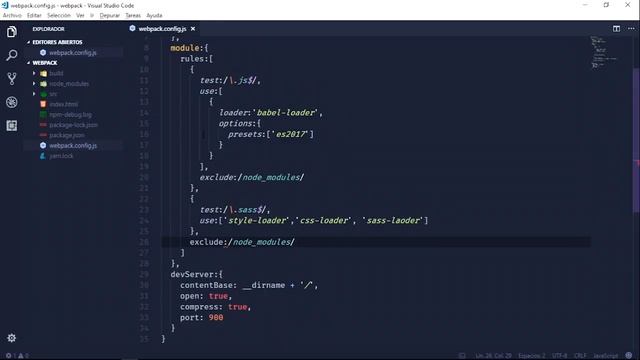Click devServer key in the code
Image resolution: width=640 pixels, height=360 pixels.
192,274
